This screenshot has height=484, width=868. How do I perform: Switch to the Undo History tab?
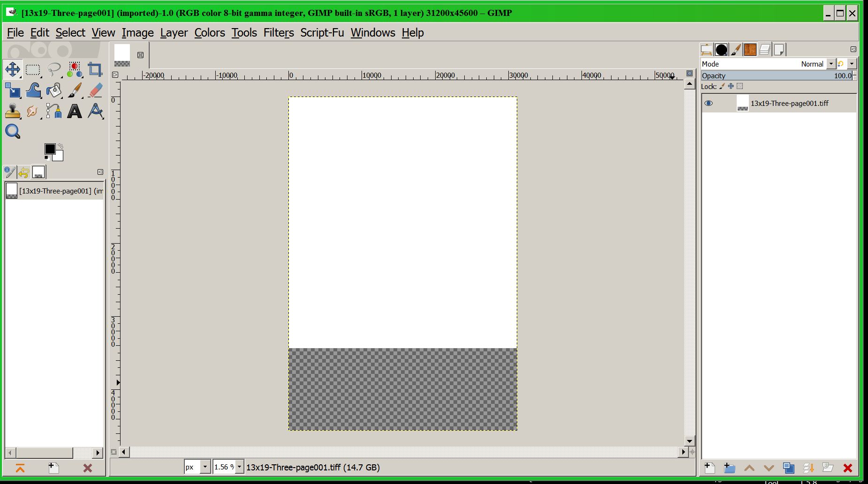click(24, 172)
